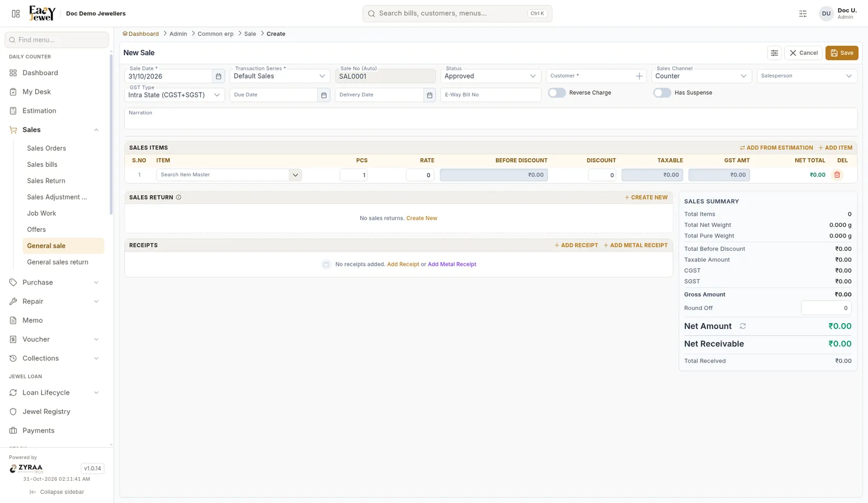Go to Dashboard breadcrumb link
Viewport: 868px width, 503px height.
point(141,34)
